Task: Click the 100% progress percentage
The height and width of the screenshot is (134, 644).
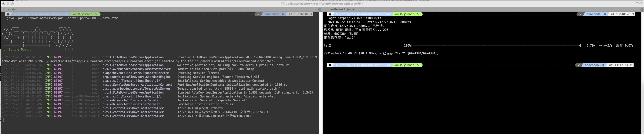Action: coord(407,45)
